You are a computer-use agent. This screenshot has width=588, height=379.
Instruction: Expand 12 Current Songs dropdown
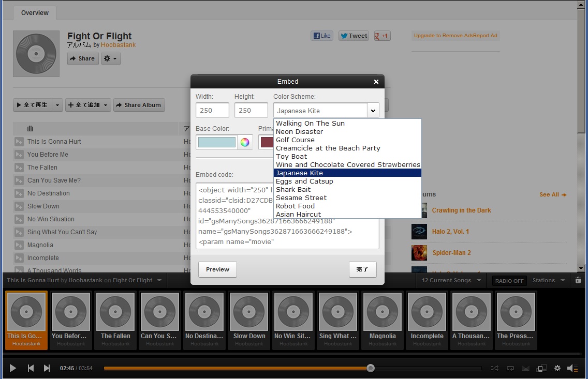451,280
